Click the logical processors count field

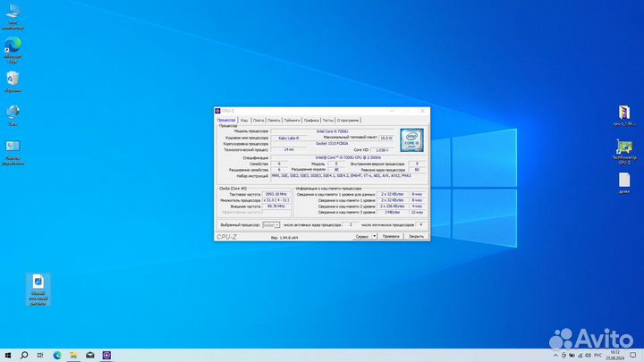click(420, 225)
